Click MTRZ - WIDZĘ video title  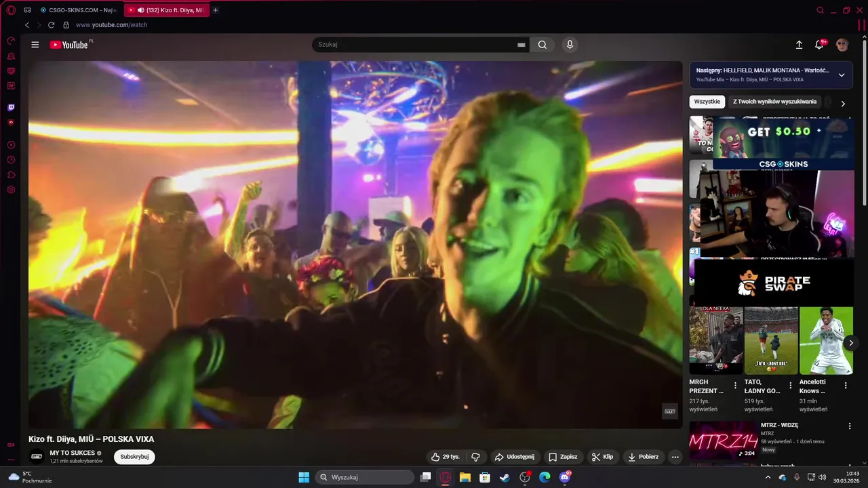[779, 425]
